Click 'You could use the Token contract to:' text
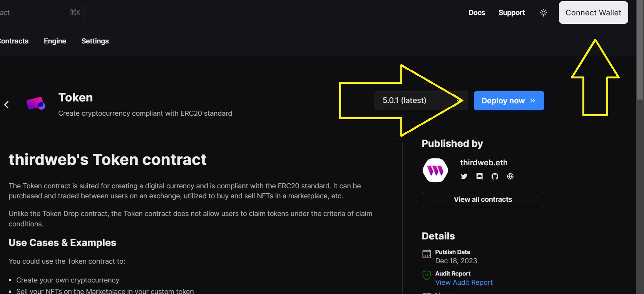Screen dimensions: 644x294 click(x=67, y=261)
